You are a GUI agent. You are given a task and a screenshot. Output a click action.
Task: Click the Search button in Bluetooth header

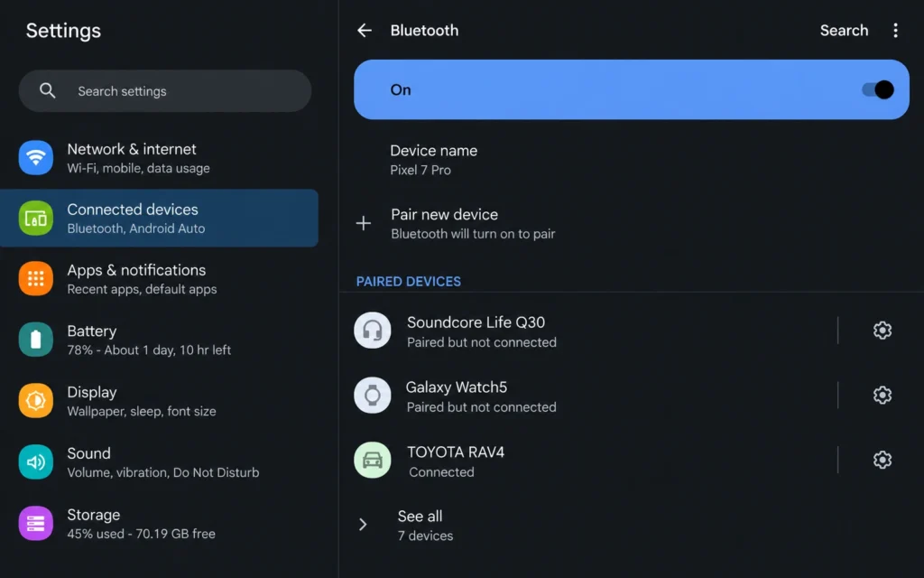[844, 30]
